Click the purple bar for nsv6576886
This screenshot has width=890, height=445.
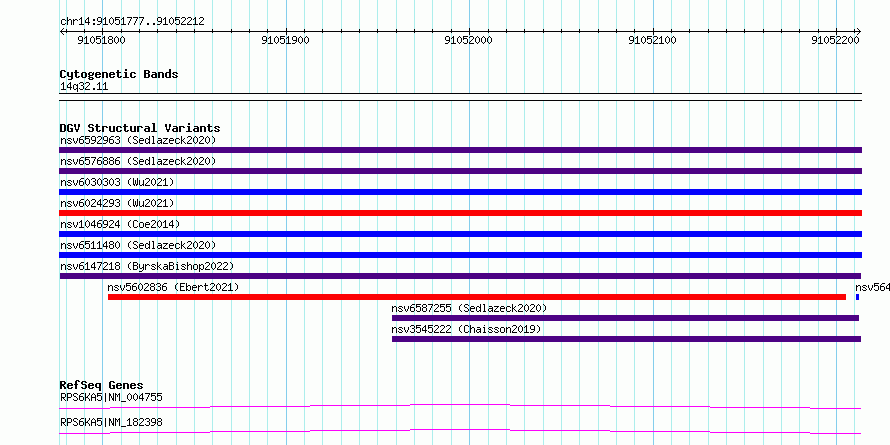[x=460, y=171]
